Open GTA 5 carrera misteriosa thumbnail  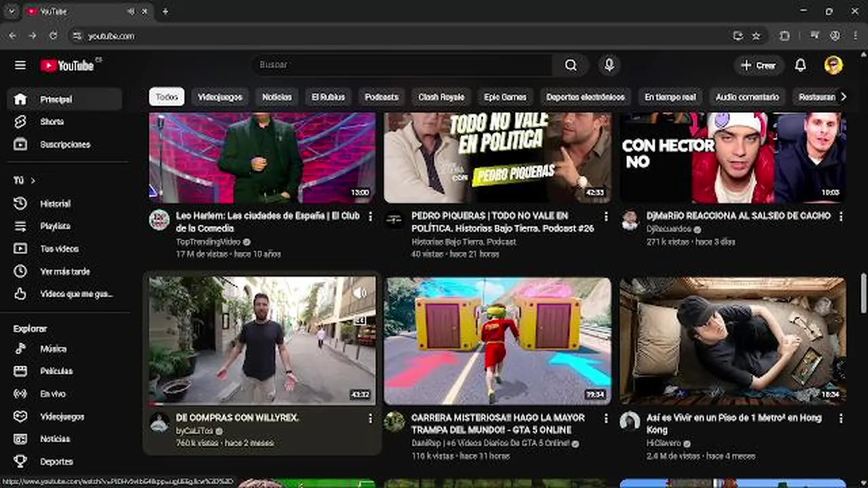(x=497, y=341)
